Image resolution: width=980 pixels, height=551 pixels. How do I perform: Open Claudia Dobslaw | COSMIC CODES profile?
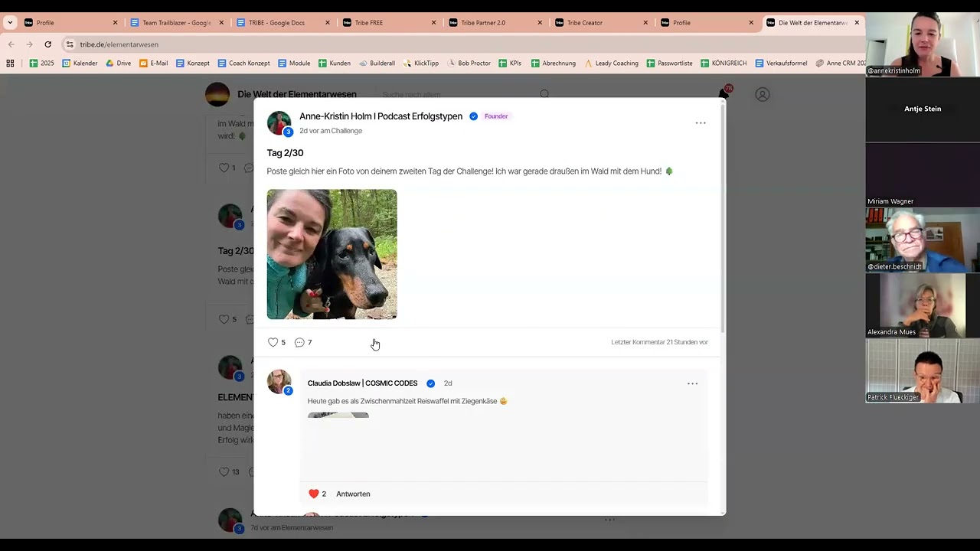coord(362,383)
